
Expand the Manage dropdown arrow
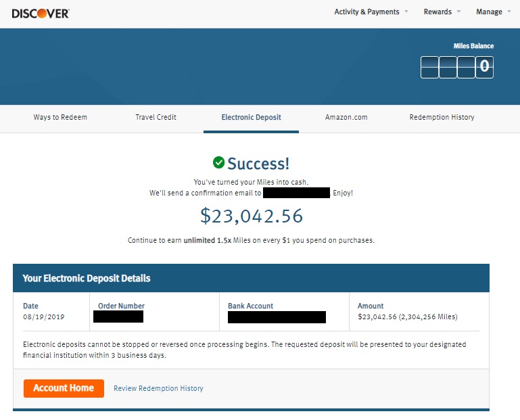pyautogui.click(x=509, y=11)
